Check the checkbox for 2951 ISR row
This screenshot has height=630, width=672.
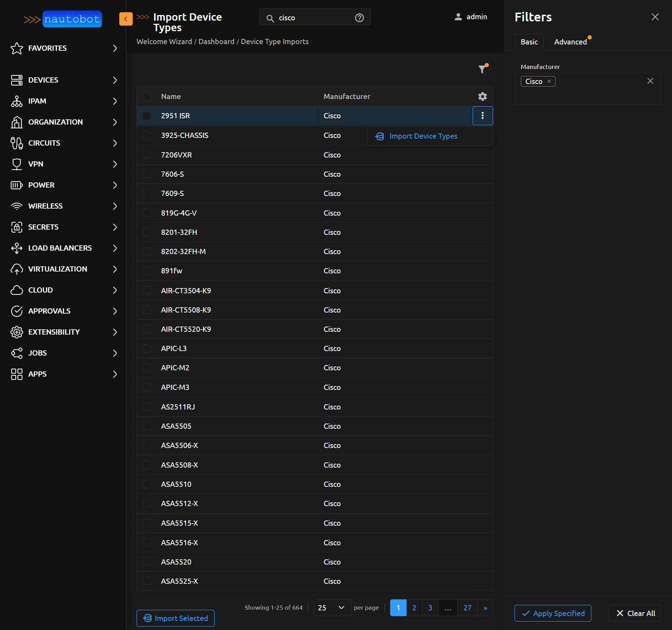click(147, 116)
